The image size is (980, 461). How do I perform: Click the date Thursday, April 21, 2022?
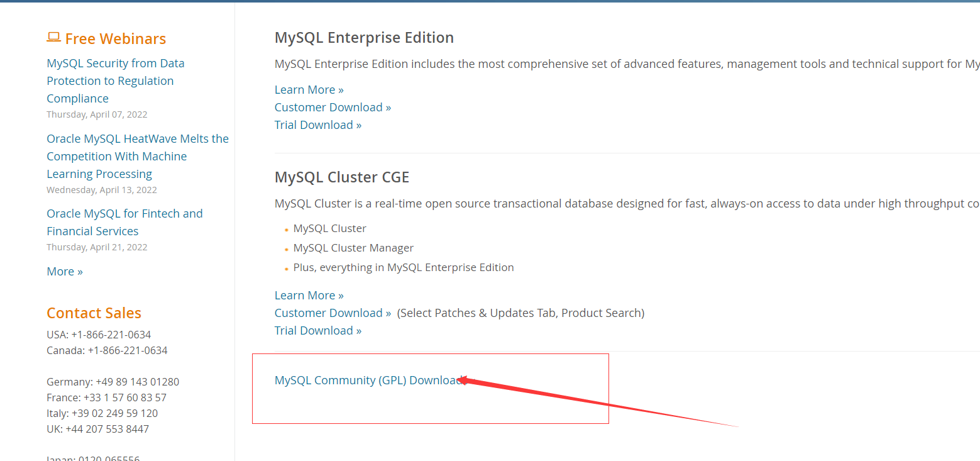[97, 247]
